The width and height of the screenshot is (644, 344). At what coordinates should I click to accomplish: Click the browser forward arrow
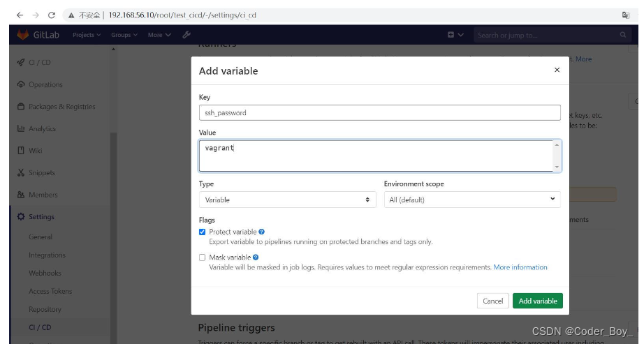pos(36,15)
